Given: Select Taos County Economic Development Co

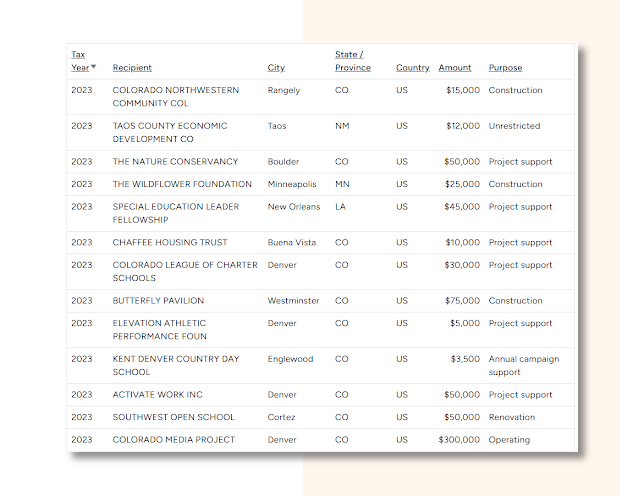Looking at the screenshot, I should 170,132.
